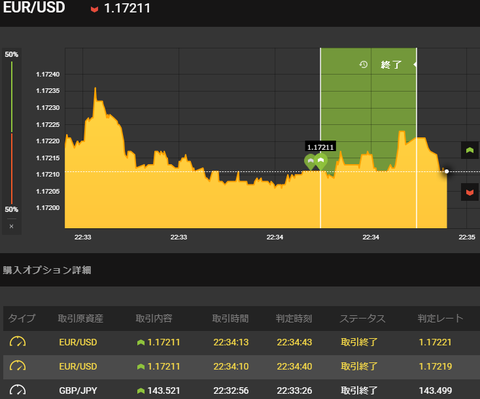This screenshot has width=480, height=399.
Task: Click the 22:33:26 expiry time cell
Action: pos(294,390)
